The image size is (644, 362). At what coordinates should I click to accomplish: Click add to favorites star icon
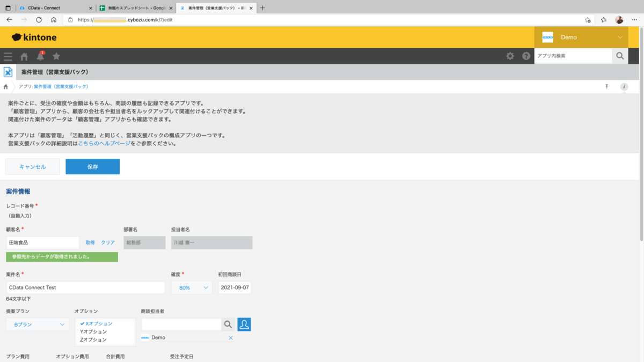pos(588,19)
